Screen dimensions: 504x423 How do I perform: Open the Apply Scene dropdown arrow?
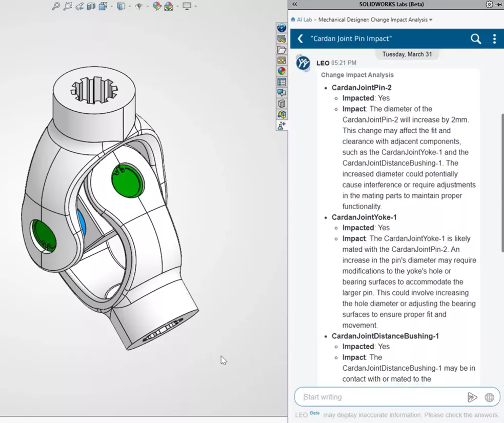(177, 6)
